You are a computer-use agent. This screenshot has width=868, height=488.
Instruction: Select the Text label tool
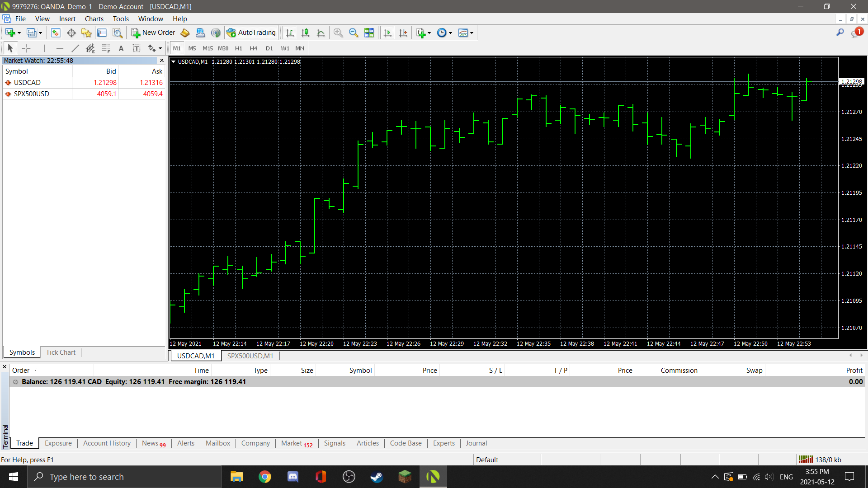tap(136, 48)
